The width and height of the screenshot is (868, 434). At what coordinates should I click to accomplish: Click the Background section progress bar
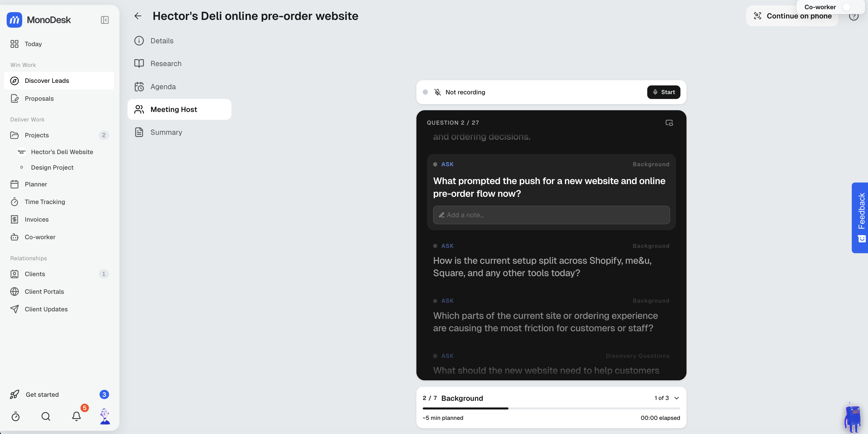pyautogui.click(x=551, y=408)
